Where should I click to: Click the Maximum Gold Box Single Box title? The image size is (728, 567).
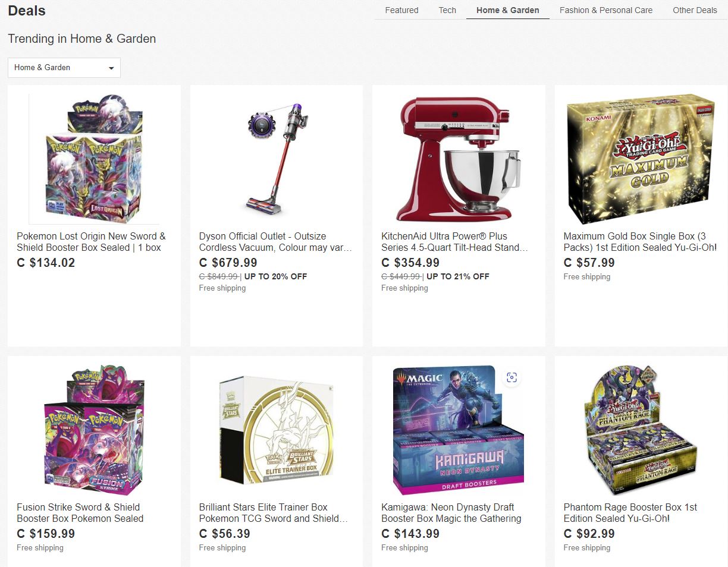click(640, 242)
